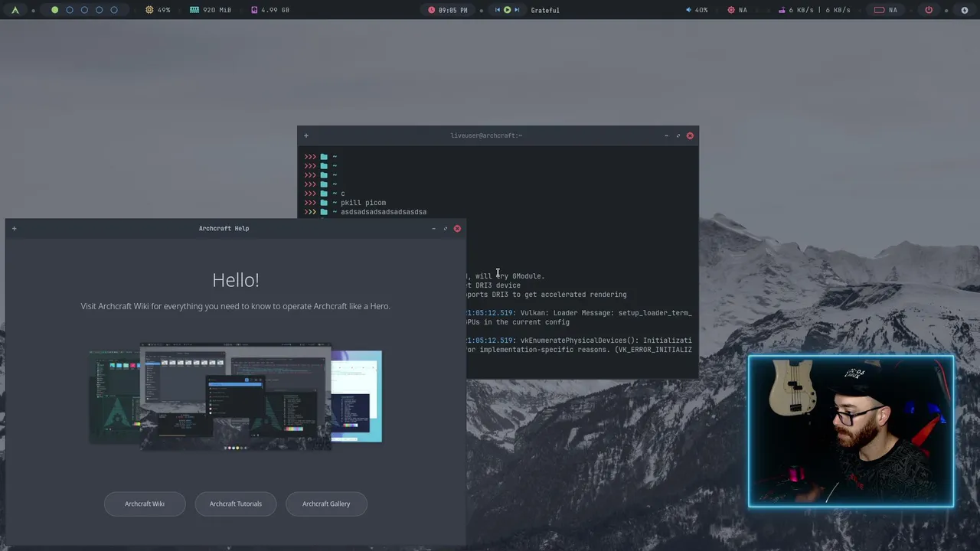Skip to the previous music track
The image size is (980, 551).
498,10
